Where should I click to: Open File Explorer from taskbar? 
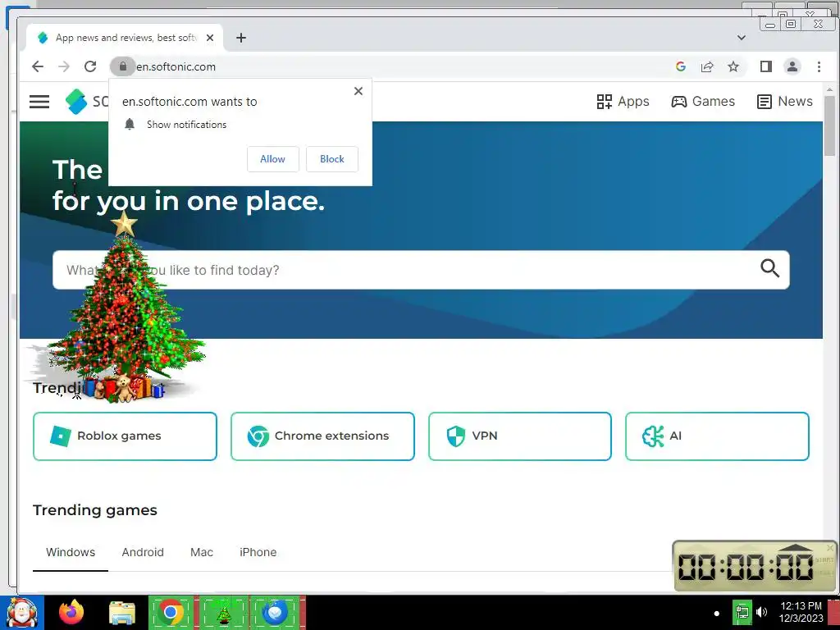(122, 613)
